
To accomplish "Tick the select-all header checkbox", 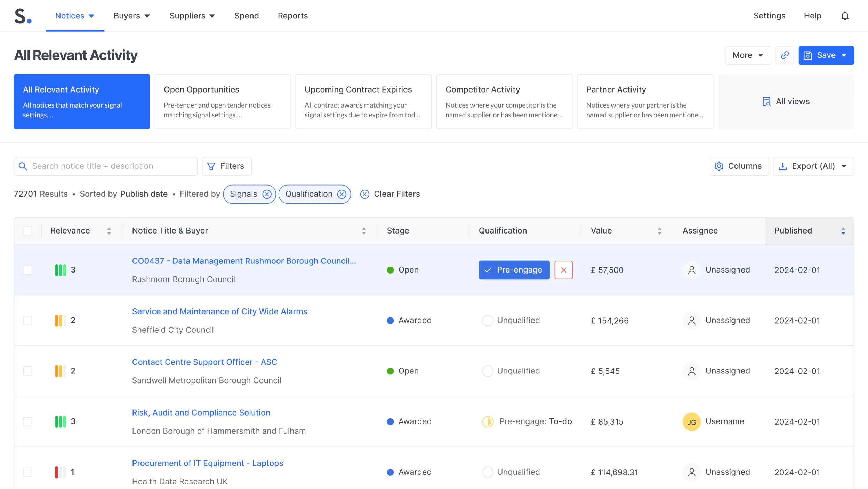I will (27, 231).
